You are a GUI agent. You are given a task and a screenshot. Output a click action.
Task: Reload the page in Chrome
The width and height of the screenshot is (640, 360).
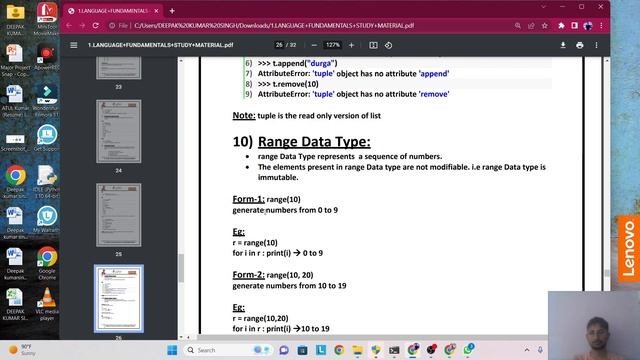pyautogui.click(x=96, y=25)
